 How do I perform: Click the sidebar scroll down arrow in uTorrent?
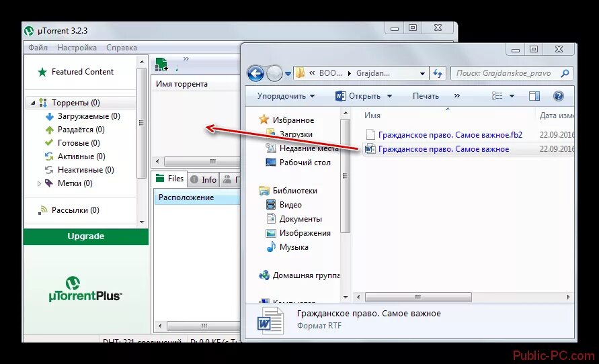coord(142,222)
